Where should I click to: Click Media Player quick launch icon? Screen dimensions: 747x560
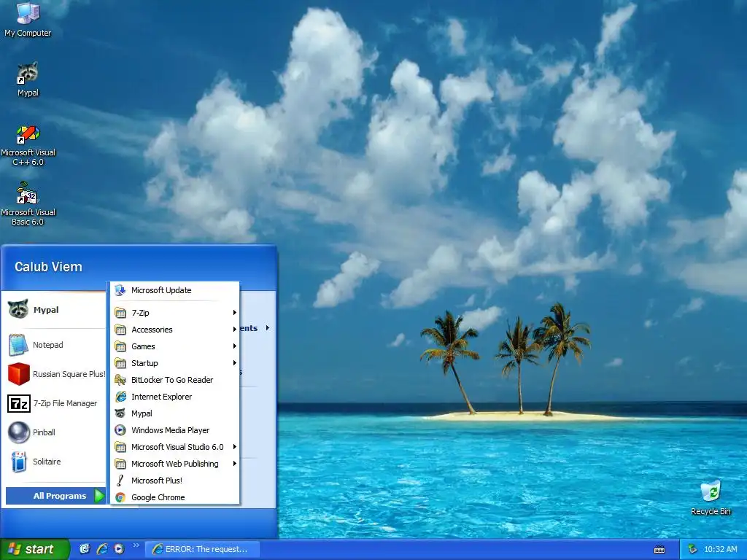click(x=119, y=549)
